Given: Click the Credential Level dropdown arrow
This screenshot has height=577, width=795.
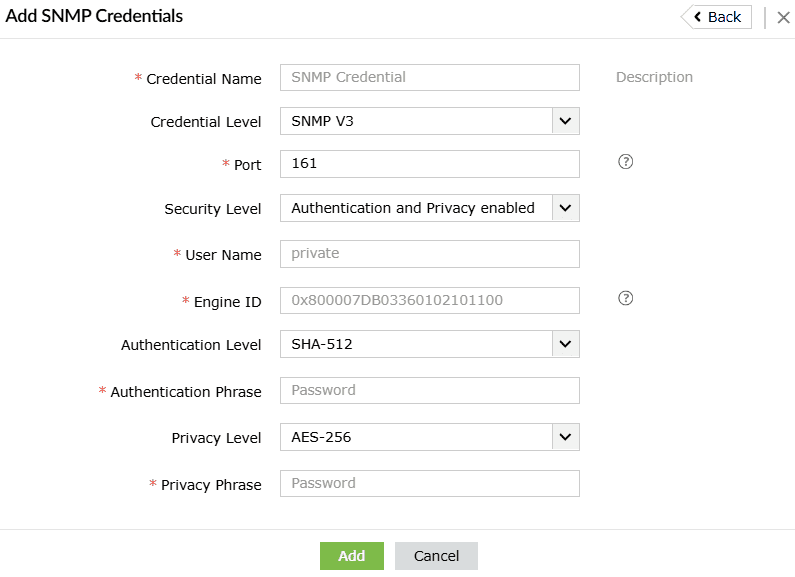Looking at the screenshot, I should [565, 121].
